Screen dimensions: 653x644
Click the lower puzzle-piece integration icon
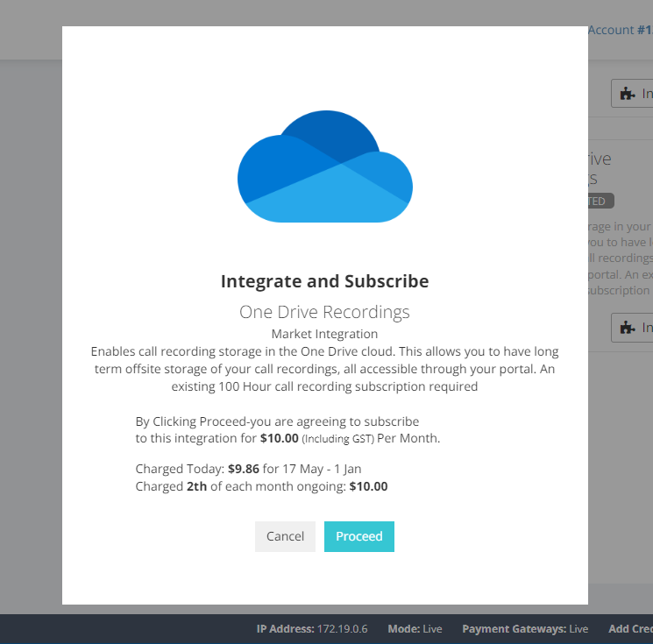pos(628,327)
